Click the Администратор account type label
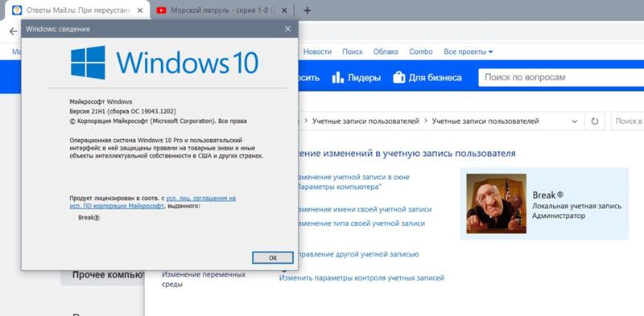Image resolution: width=644 pixels, height=316 pixels. [x=559, y=215]
